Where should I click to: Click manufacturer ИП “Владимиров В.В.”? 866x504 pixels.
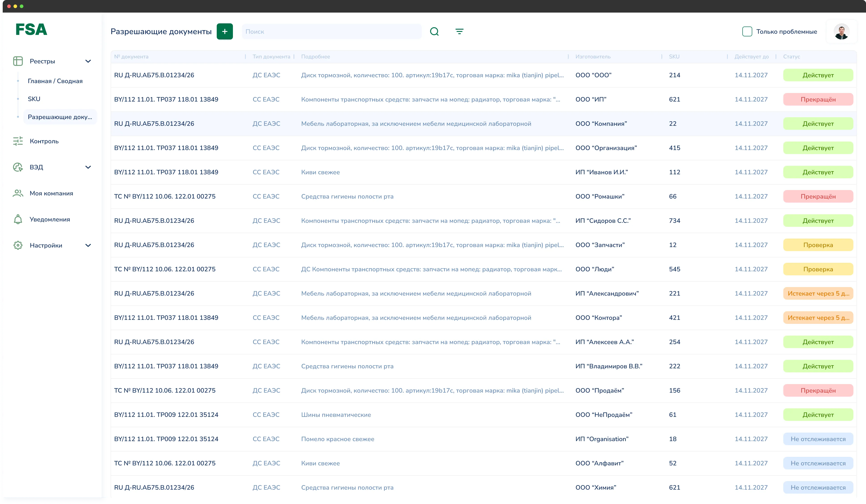(609, 366)
